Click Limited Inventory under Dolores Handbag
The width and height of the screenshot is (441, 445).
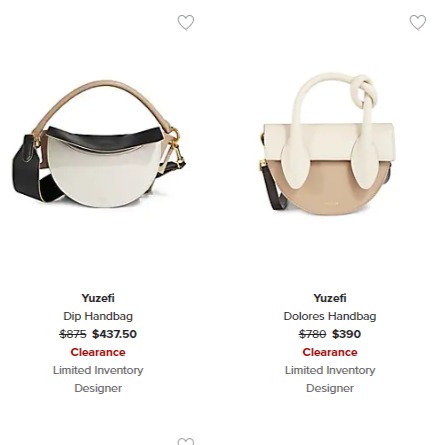(330, 370)
